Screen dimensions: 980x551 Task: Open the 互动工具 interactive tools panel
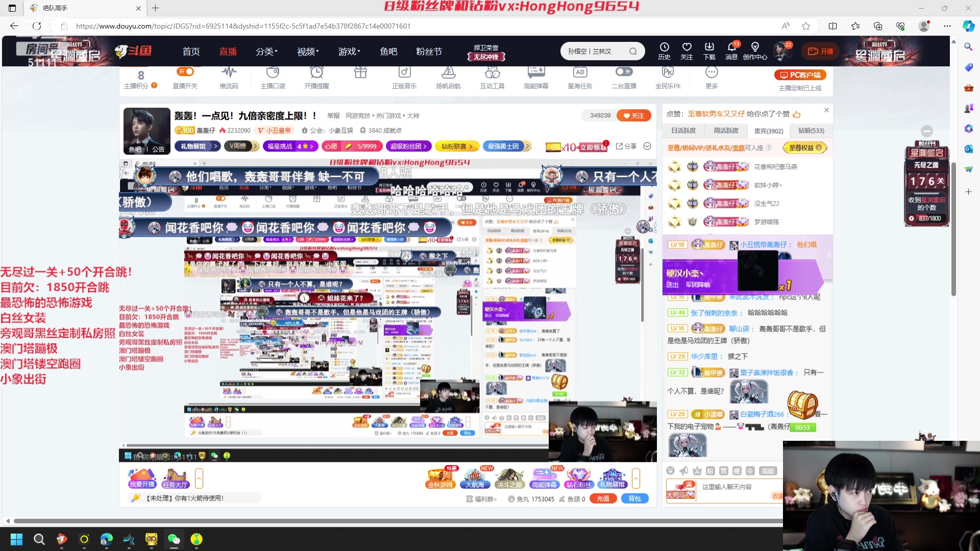[492, 73]
